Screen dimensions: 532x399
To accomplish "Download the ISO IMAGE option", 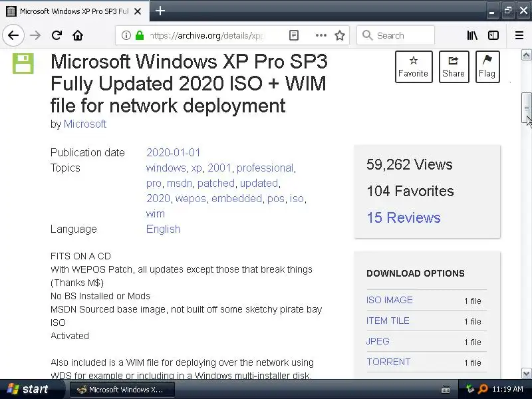I will (x=390, y=300).
